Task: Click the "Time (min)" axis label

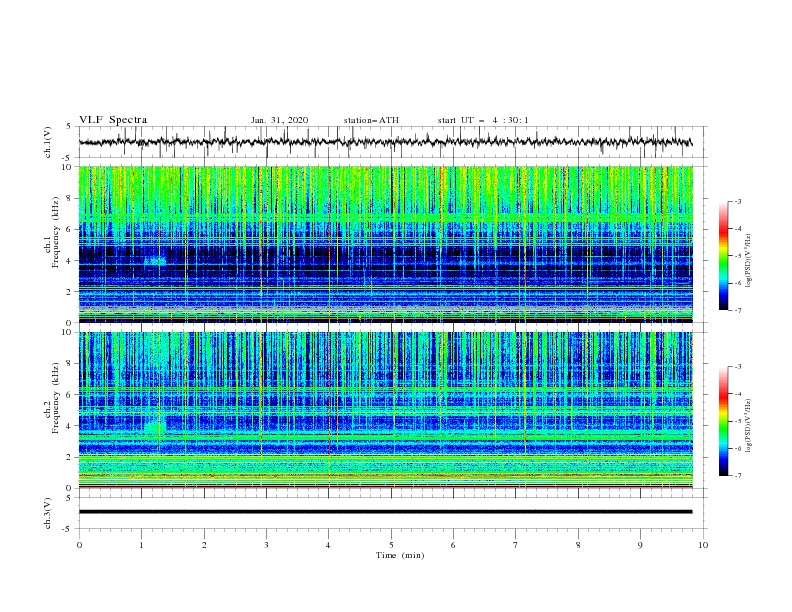Action: pyautogui.click(x=400, y=555)
